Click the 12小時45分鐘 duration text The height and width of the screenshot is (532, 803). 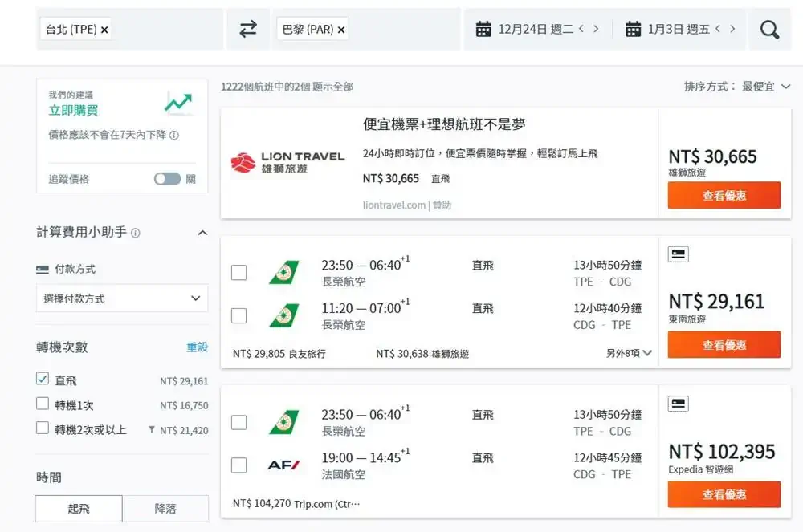tap(607, 457)
